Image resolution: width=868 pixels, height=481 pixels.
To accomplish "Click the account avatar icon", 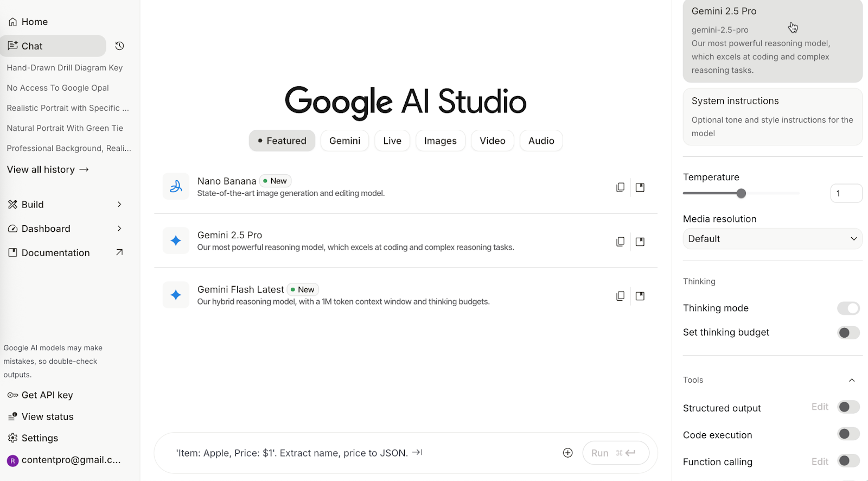I will click(12, 460).
